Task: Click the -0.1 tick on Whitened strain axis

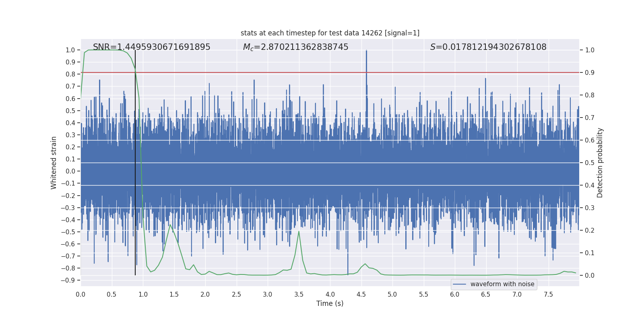Action: pyautogui.click(x=68, y=184)
